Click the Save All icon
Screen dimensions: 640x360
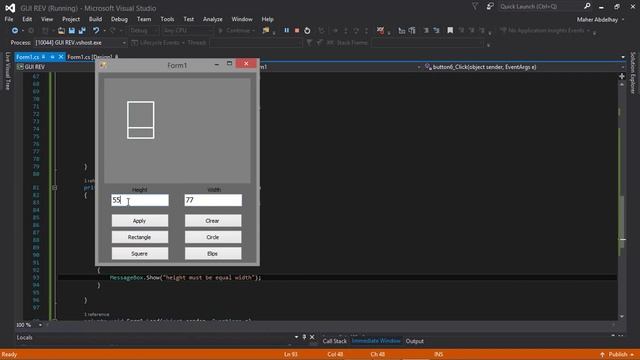(82, 31)
